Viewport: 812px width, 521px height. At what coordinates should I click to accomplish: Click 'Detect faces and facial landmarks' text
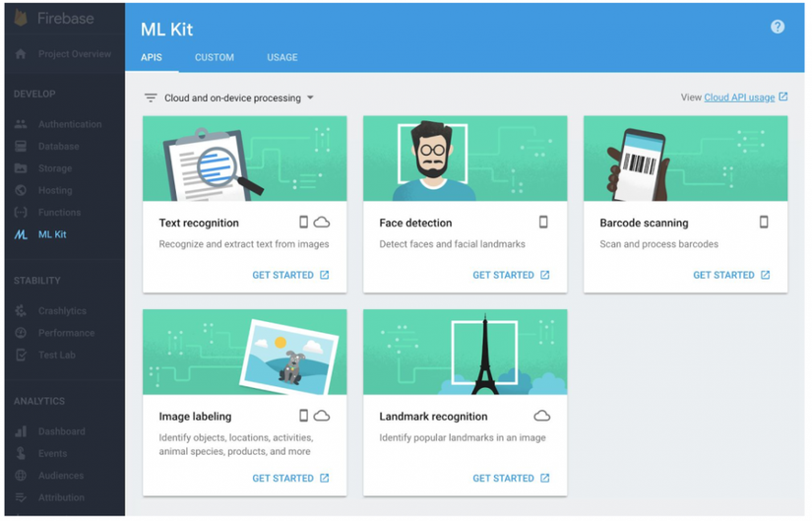pyautogui.click(x=452, y=244)
